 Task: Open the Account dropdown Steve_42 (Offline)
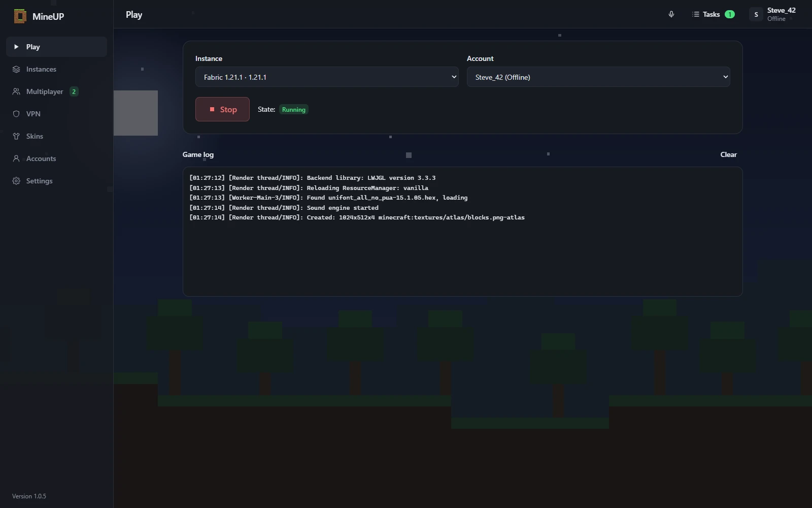[x=598, y=77]
